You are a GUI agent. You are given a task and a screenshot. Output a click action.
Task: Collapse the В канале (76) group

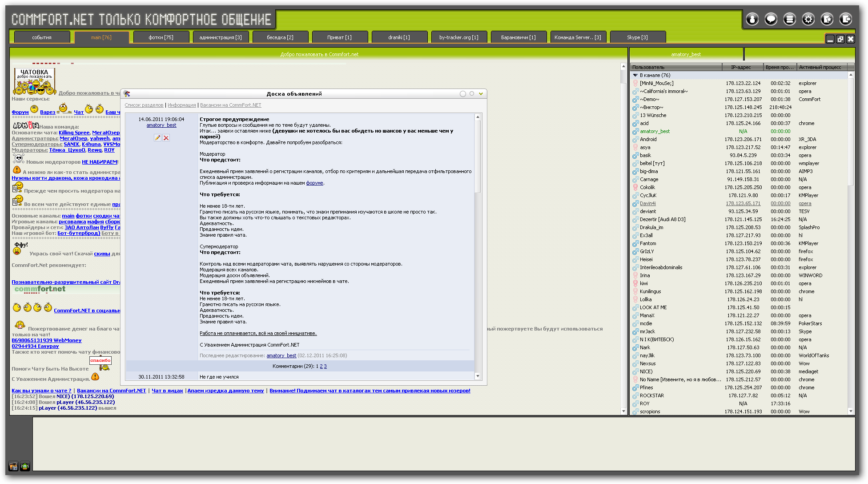(x=635, y=75)
